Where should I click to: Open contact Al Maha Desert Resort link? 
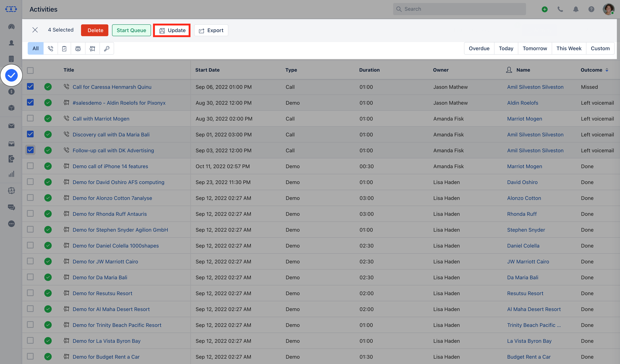point(534,309)
